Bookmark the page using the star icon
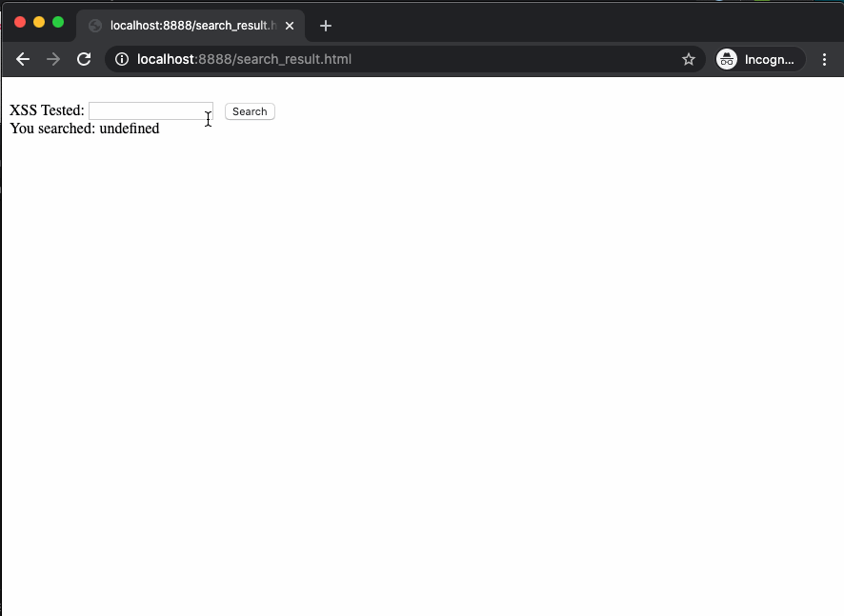Viewport: 844px width, 616px height. (x=689, y=59)
